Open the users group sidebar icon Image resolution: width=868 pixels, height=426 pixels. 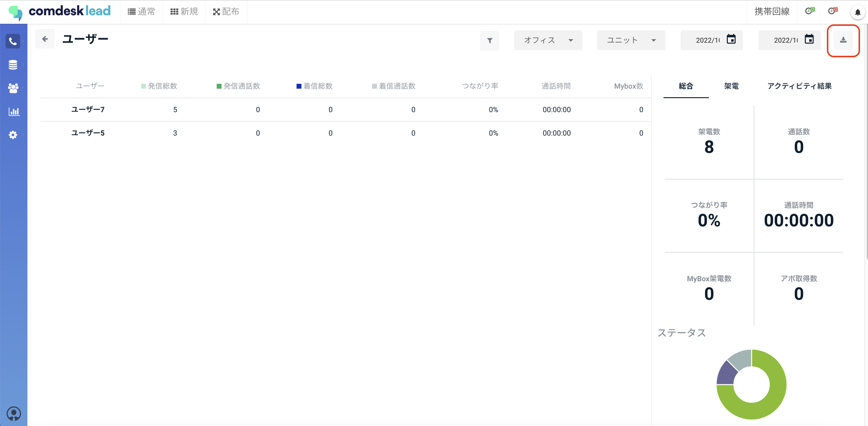pos(13,88)
